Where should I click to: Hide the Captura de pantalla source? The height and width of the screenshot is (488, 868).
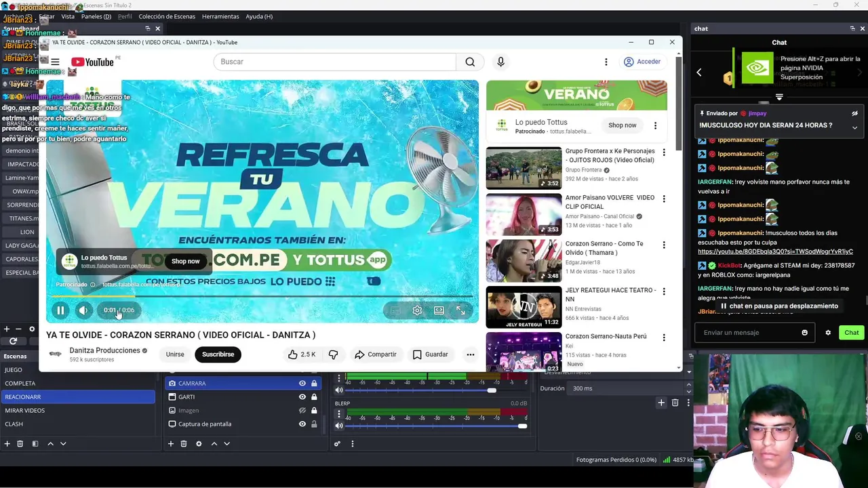[x=302, y=424]
